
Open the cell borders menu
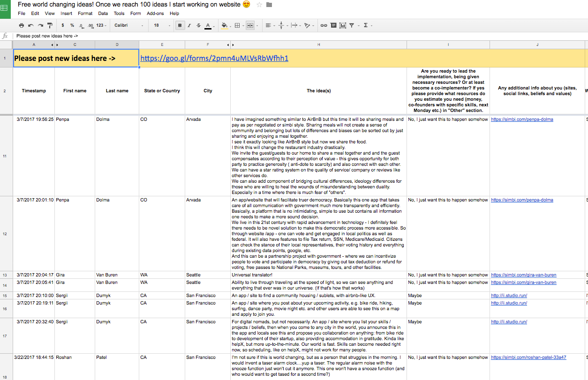239,25
